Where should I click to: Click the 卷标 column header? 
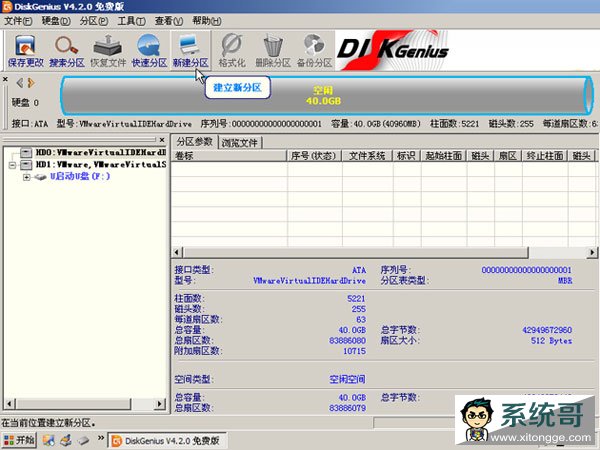229,156
